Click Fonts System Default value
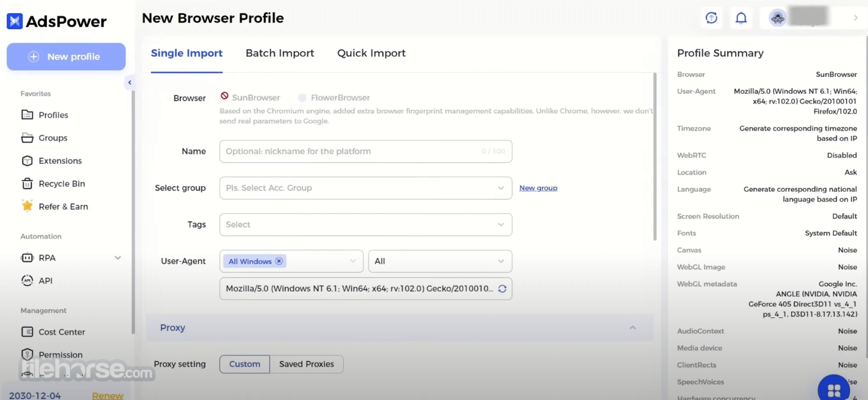 click(x=831, y=234)
